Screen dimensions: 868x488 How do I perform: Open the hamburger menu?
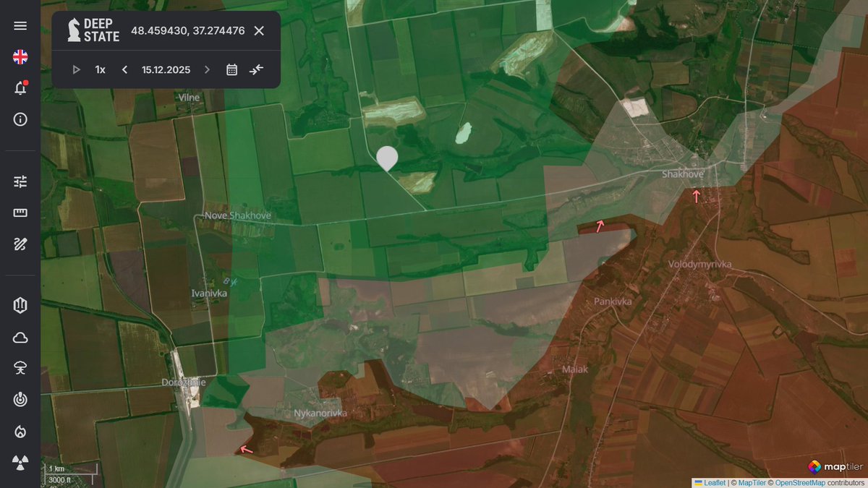[x=20, y=26]
